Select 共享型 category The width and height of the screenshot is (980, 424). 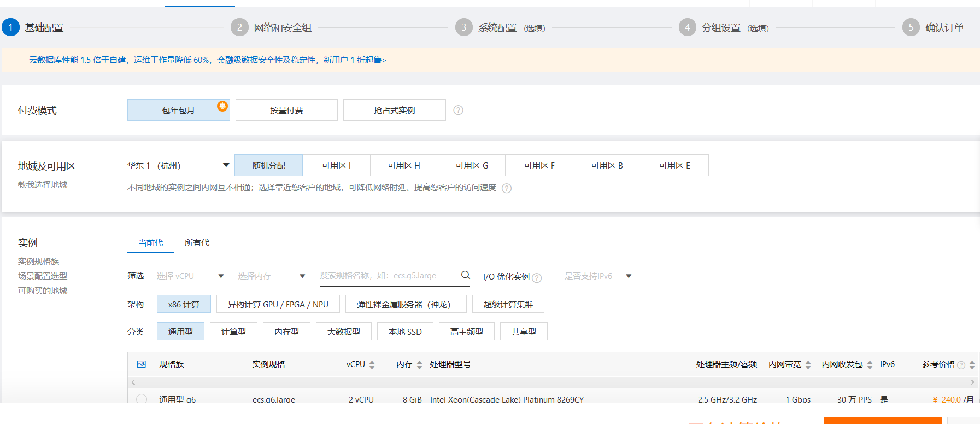tap(524, 332)
